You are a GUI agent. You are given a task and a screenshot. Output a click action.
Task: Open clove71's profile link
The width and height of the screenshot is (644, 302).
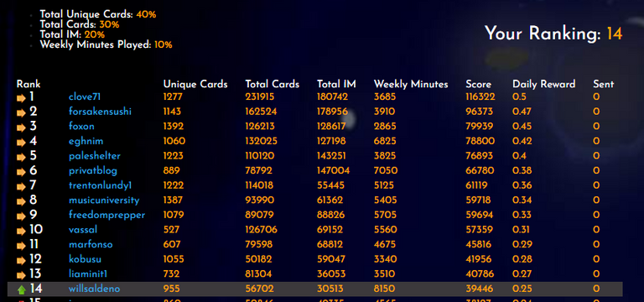click(85, 97)
